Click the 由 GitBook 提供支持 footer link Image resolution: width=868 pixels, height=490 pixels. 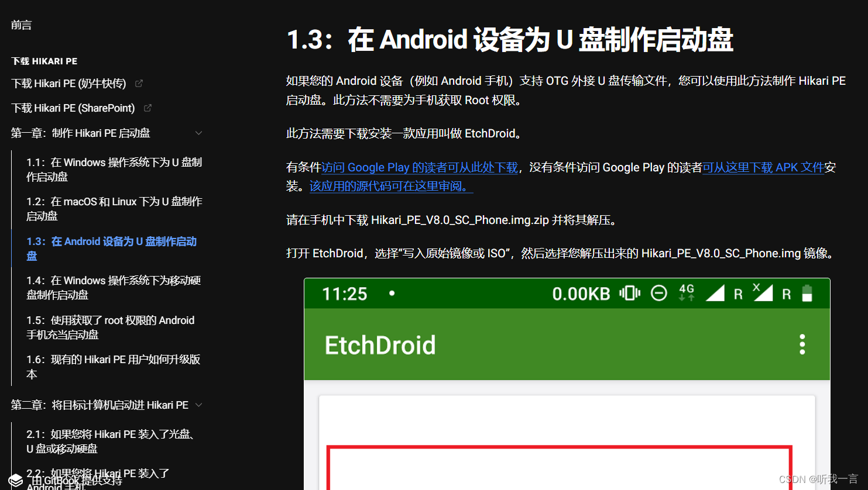(x=77, y=481)
